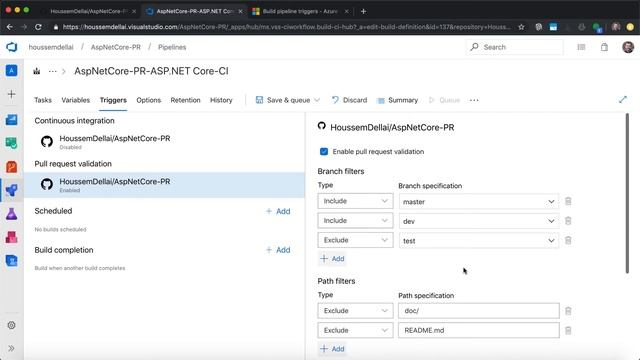640x360 pixels.
Task: Add a Scheduled trigger
Action: [x=278, y=211]
